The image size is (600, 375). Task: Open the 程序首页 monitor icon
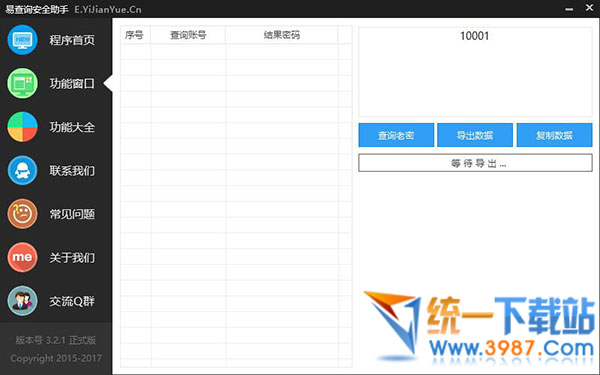(x=22, y=40)
